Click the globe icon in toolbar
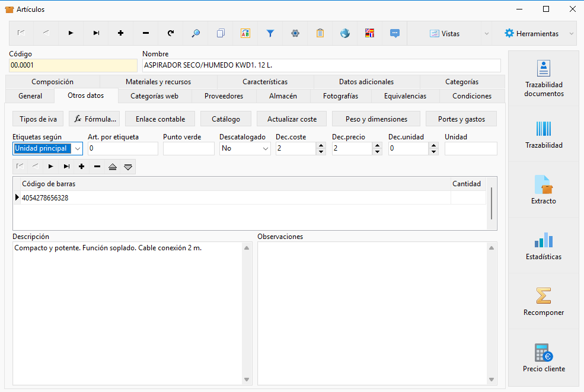The image size is (584, 392). click(x=345, y=34)
